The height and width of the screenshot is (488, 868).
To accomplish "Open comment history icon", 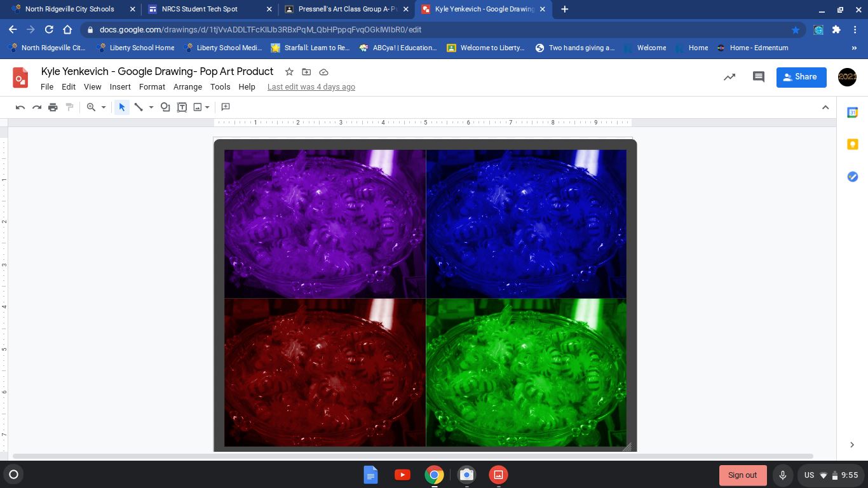I will [x=758, y=77].
